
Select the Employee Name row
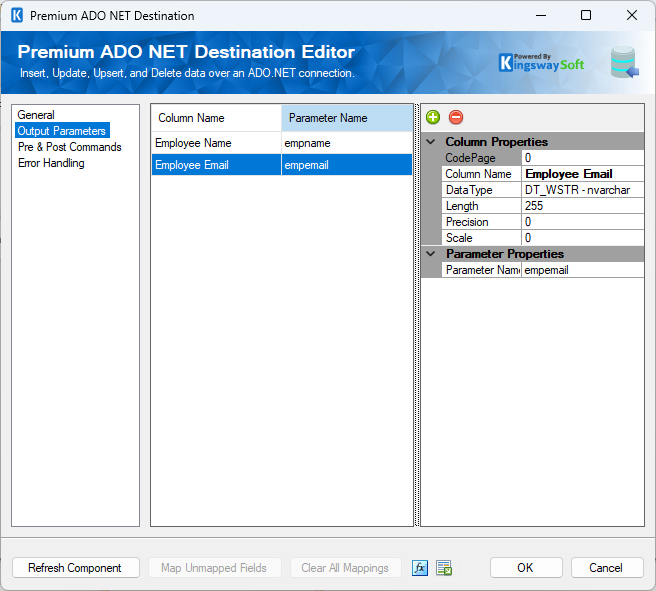coord(216,143)
